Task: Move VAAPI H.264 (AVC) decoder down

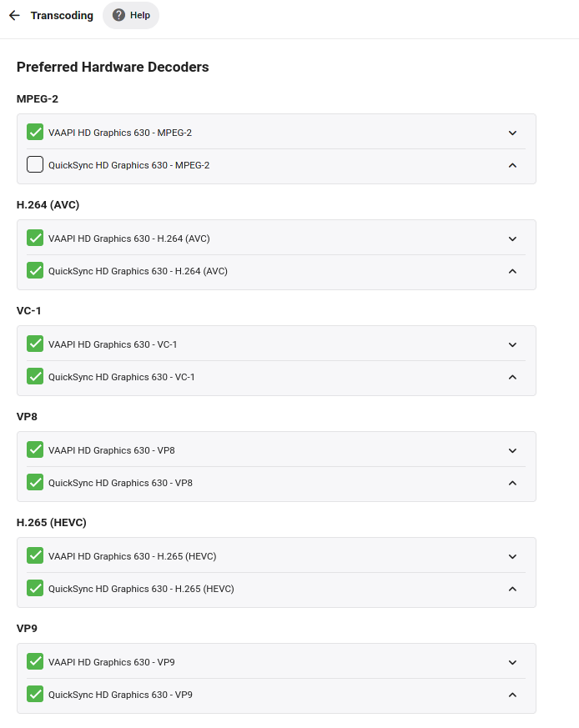Action: click(512, 238)
